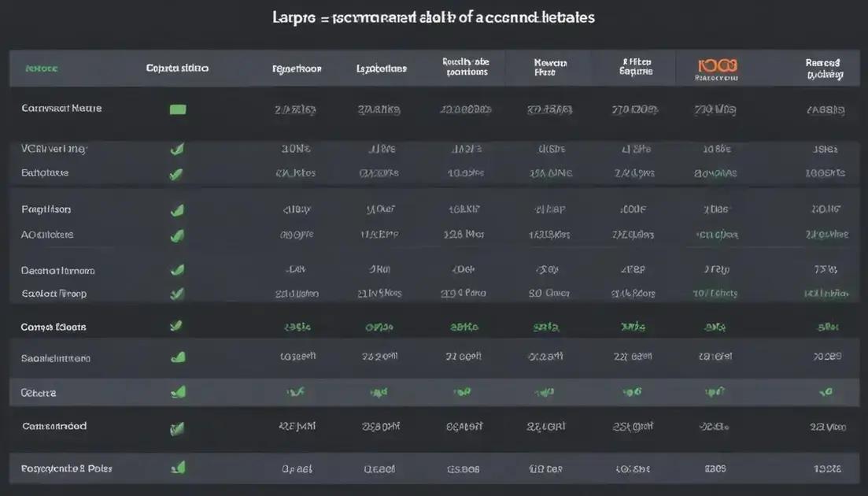
Task: Click green icon in Cebarte row, Raudty abe column
Action: coord(461,391)
